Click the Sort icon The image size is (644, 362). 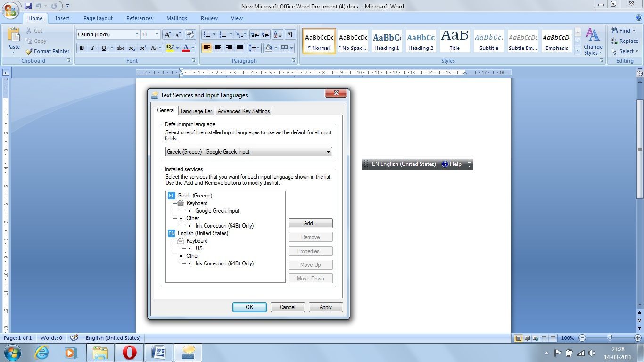click(278, 34)
